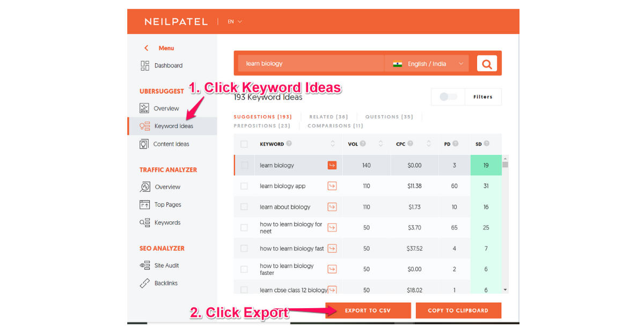Open the Top Pages icon
Image resolution: width=644 pixels, height=336 pixels.
(145, 205)
